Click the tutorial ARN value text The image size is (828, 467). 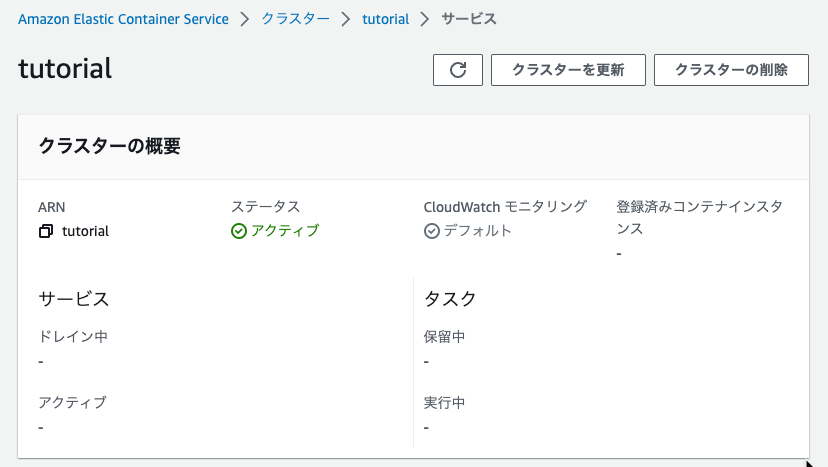(x=85, y=231)
